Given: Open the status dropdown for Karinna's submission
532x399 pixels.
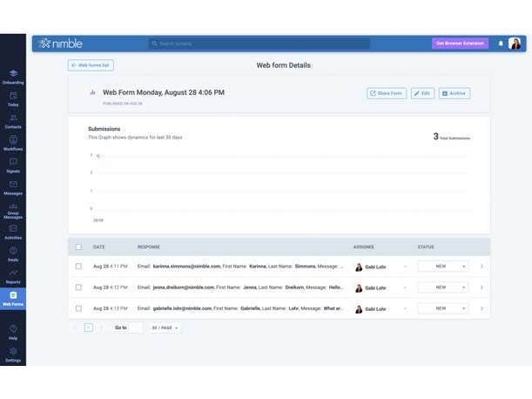Looking at the screenshot, I should (x=442, y=266).
